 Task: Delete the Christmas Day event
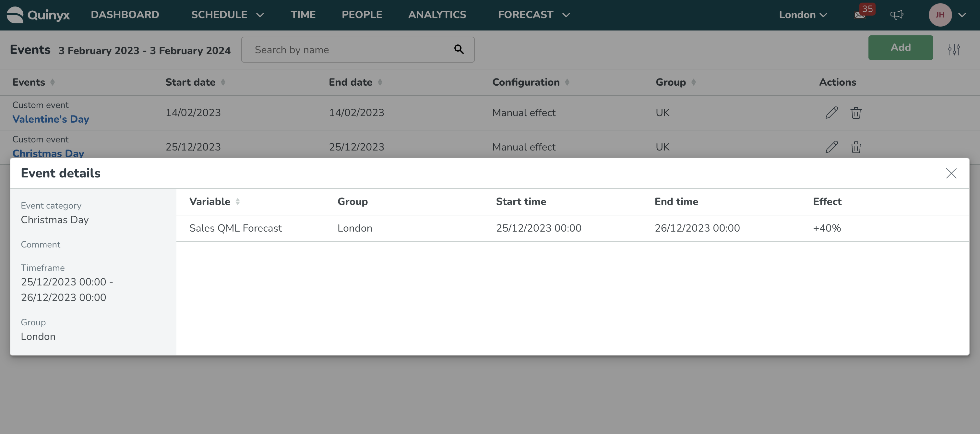[x=856, y=147]
